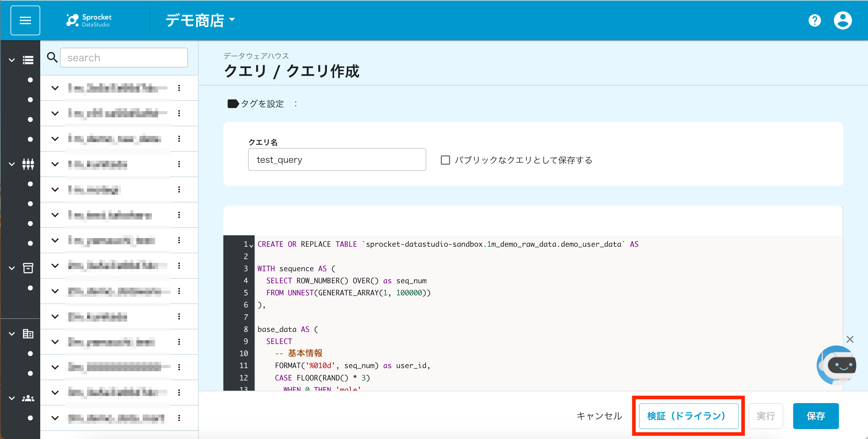868x439 pixels.
Task: Select the list icon in dark sidebar
Action: pos(28,60)
